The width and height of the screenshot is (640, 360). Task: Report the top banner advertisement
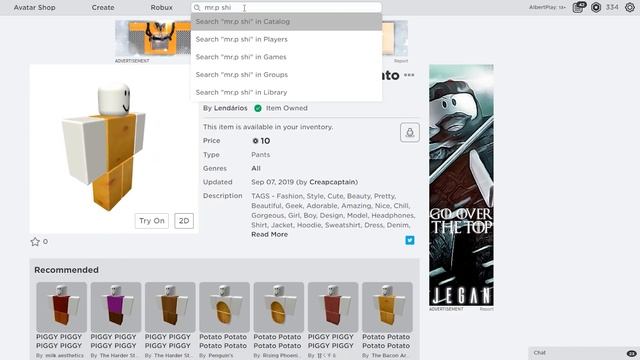pyautogui.click(x=401, y=61)
